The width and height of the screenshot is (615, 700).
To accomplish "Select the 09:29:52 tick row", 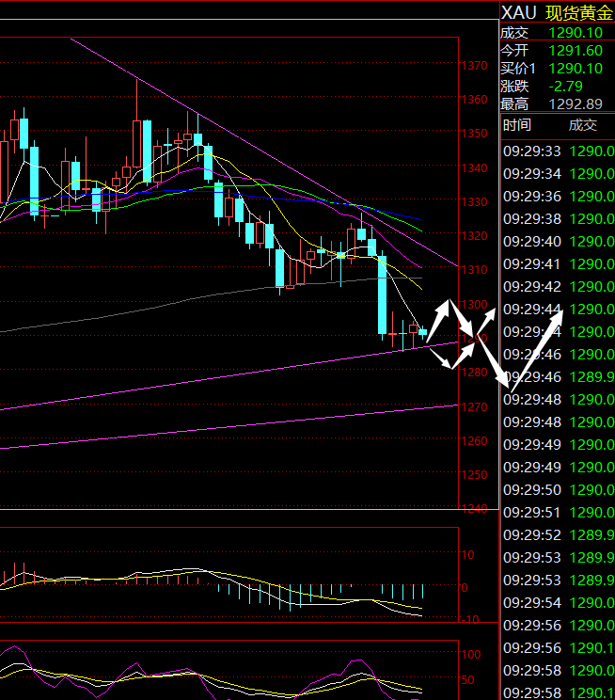I will pos(558,534).
